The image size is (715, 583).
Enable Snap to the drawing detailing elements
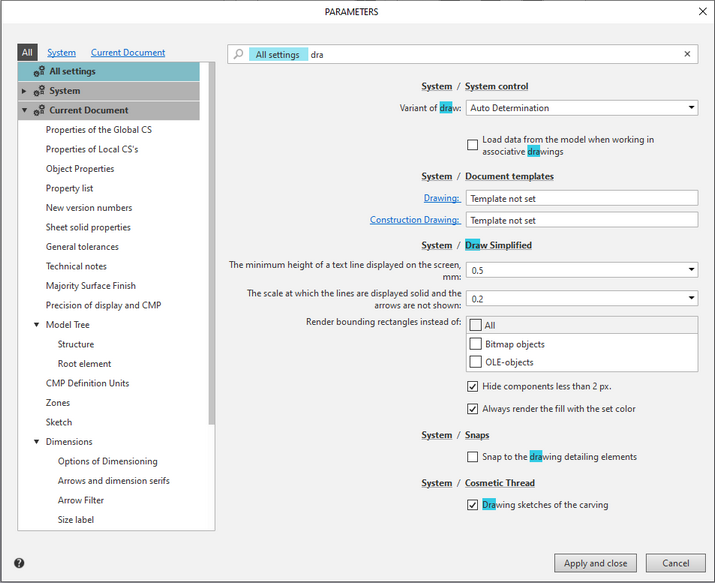(472, 457)
